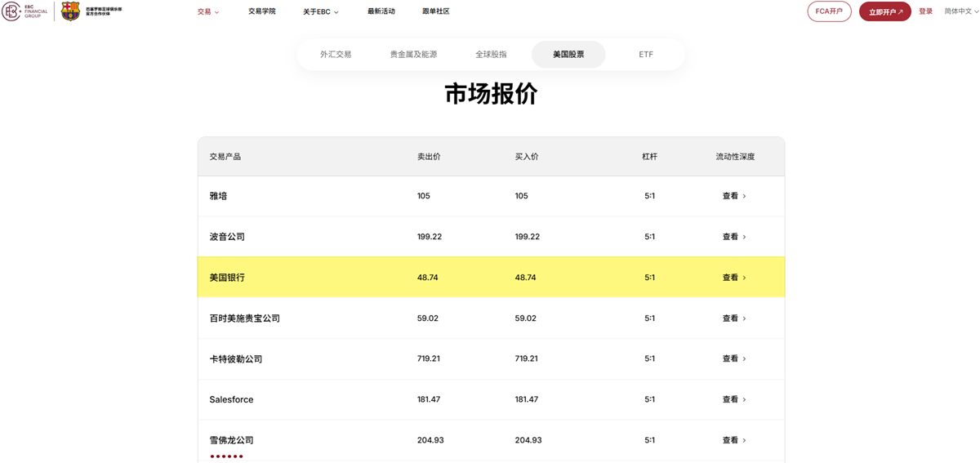Image resolution: width=980 pixels, height=463 pixels.
Task: Click 美国银行 buy price 48.74
Action: click(x=525, y=278)
